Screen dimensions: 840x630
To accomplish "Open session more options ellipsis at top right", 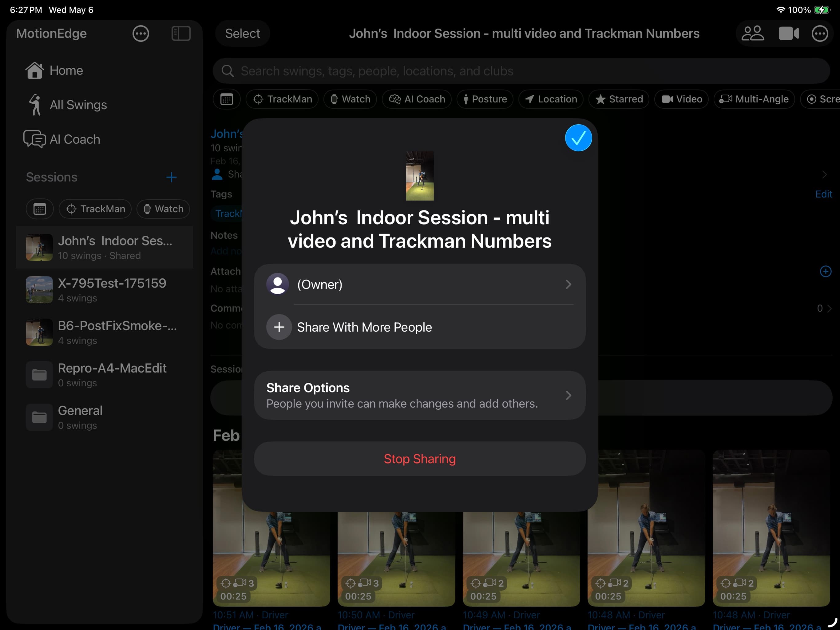I will pyautogui.click(x=819, y=34).
